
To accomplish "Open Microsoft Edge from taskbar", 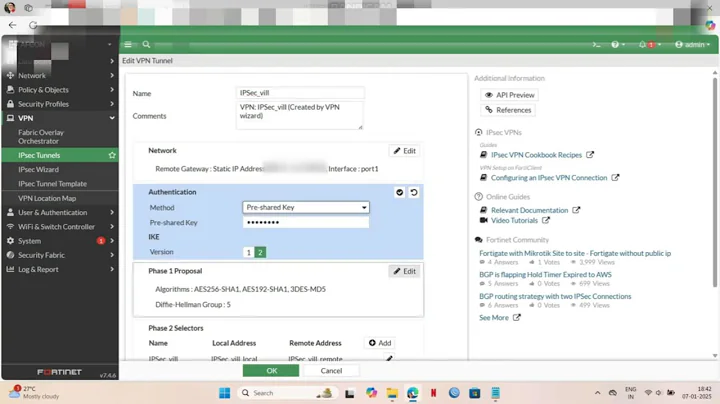I will [x=412, y=393].
